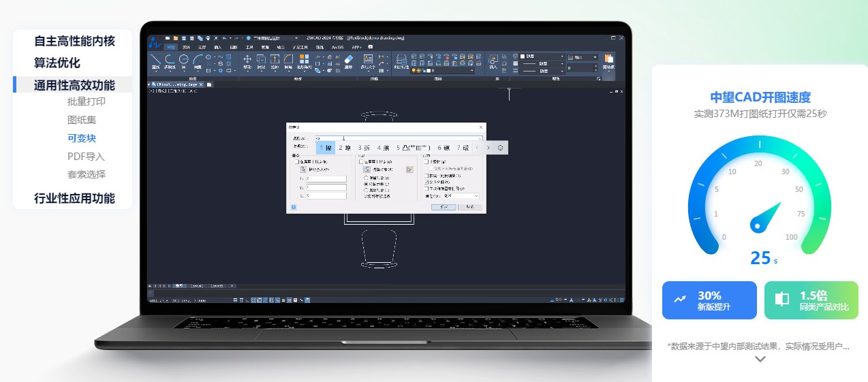This screenshot has height=382, width=868.
Task: Uncheck the allow exploding checkbox
Action: pos(427,182)
